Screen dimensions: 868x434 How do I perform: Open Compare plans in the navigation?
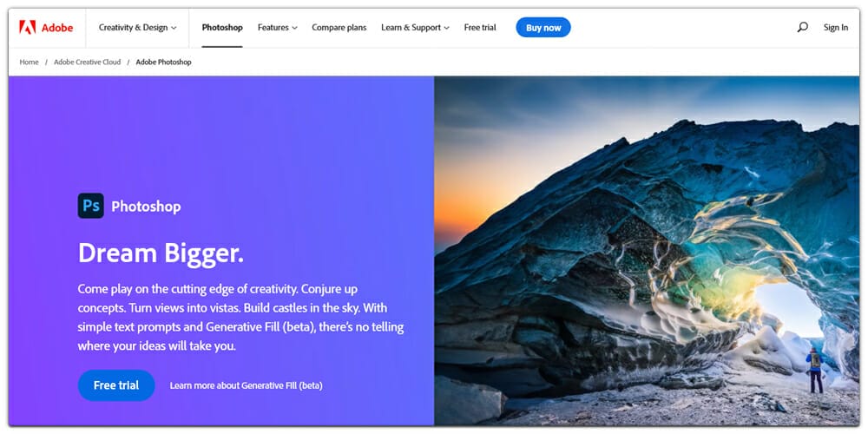coord(339,28)
